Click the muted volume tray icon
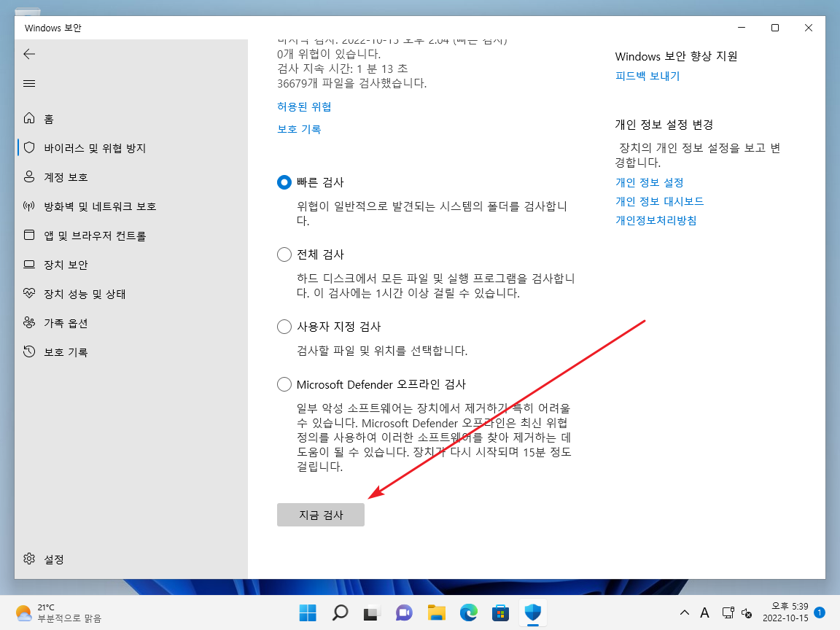The image size is (840, 630). 747,612
